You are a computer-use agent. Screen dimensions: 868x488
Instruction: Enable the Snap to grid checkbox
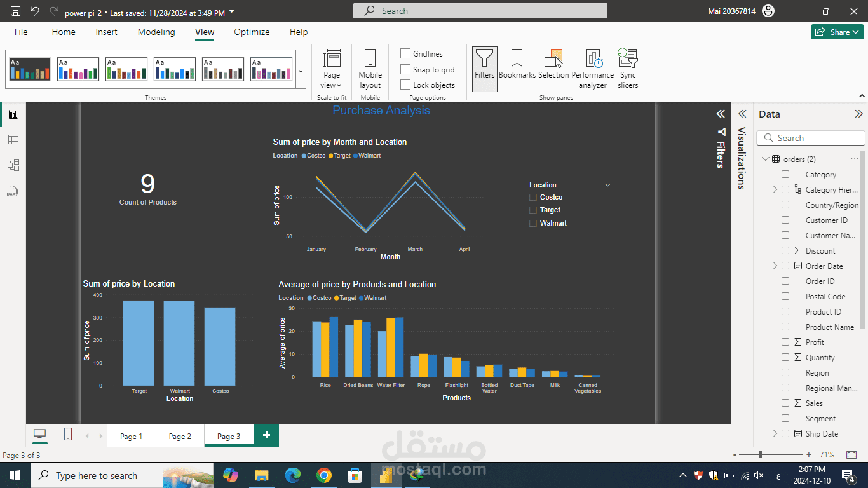coord(405,69)
